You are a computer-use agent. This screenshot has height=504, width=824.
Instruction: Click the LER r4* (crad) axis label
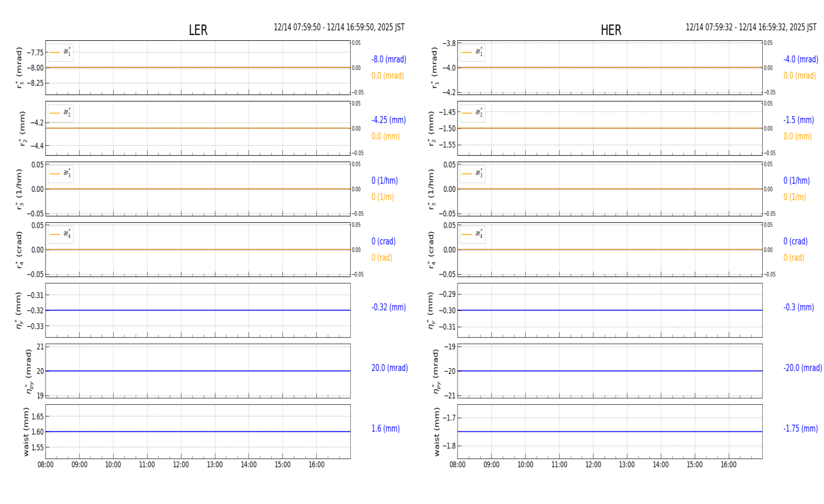pyautogui.click(x=19, y=250)
